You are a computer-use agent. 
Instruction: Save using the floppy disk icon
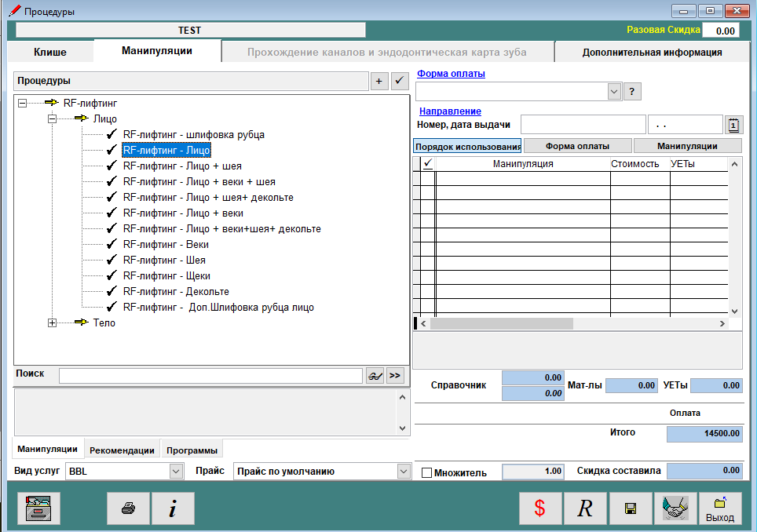630,508
